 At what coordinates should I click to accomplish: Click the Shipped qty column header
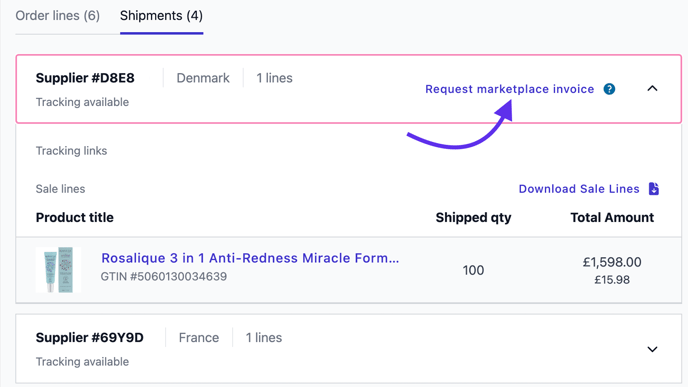coord(473,218)
